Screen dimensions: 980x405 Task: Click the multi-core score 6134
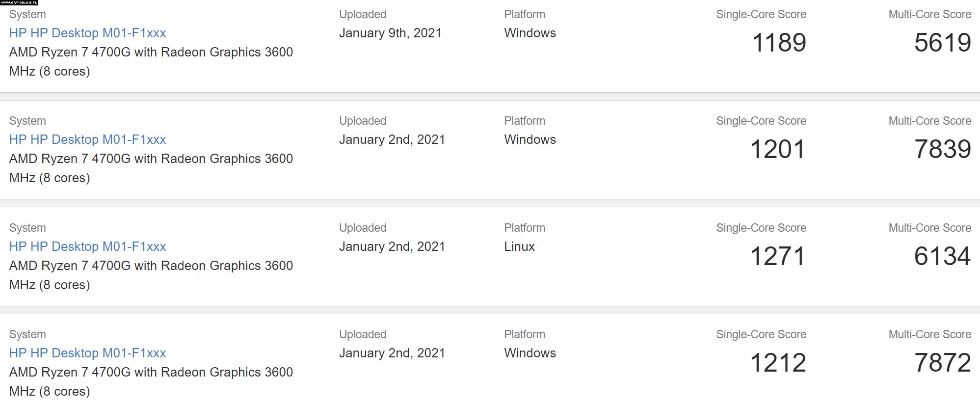coord(943,256)
